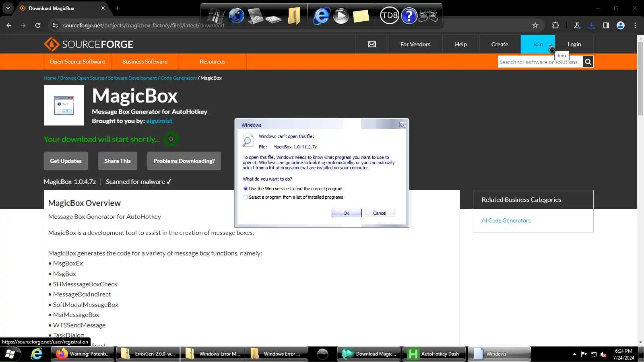Launch Internet Explorer from the taskbar

coord(37,354)
